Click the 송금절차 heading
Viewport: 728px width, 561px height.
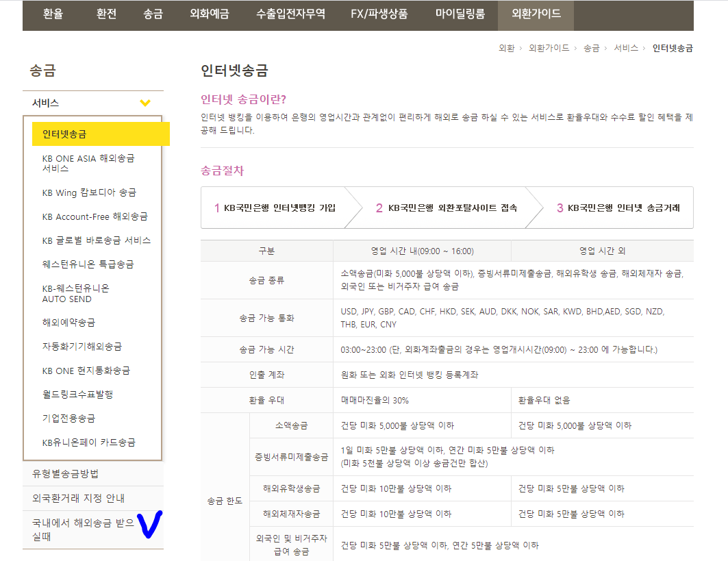(x=222, y=171)
